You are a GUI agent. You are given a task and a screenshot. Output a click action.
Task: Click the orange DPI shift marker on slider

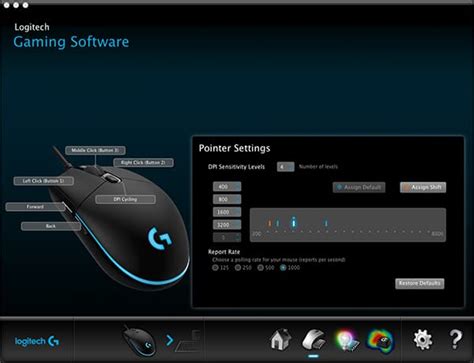click(270, 223)
